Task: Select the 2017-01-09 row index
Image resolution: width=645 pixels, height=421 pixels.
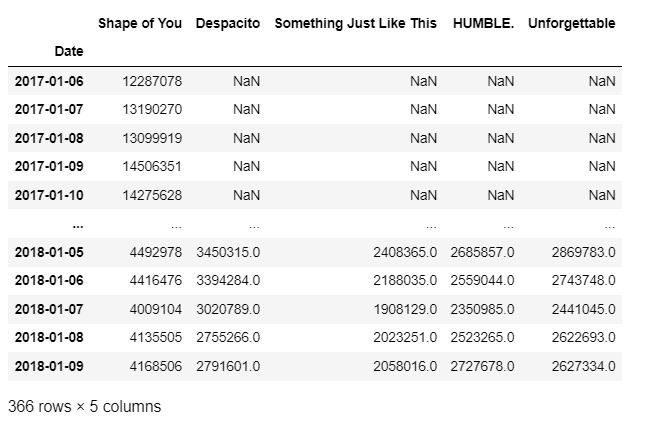Action: point(49,166)
